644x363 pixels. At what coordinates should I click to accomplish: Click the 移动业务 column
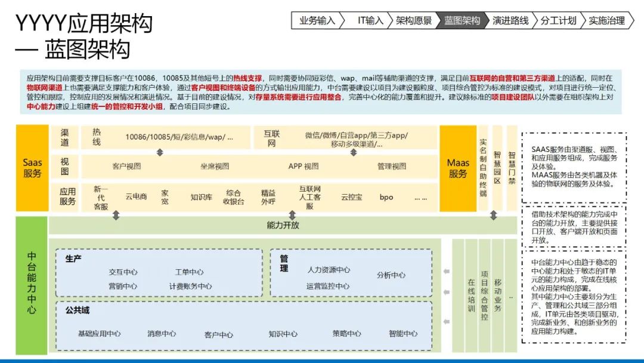point(498,296)
